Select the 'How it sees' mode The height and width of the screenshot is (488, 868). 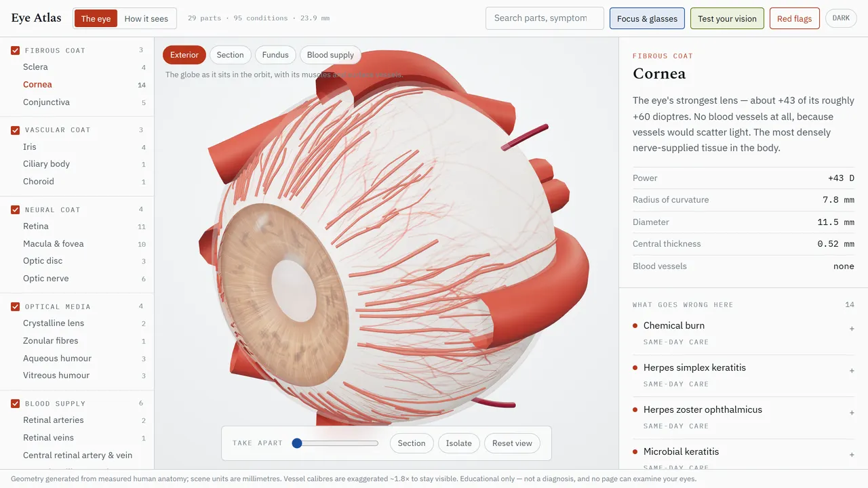pos(146,18)
